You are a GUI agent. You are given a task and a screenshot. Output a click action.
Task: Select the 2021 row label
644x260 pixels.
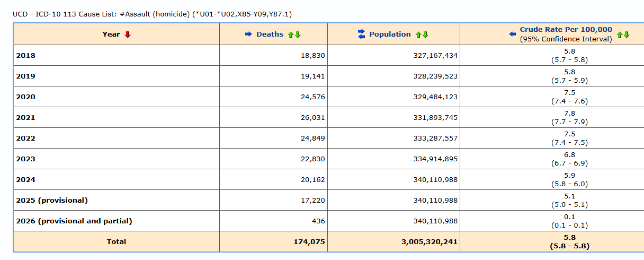[x=26, y=118]
